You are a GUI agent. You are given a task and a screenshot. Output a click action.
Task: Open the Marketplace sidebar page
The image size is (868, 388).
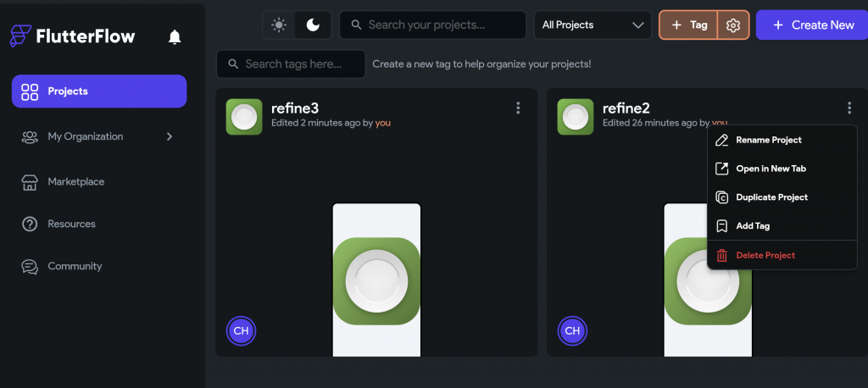(x=75, y=181)
